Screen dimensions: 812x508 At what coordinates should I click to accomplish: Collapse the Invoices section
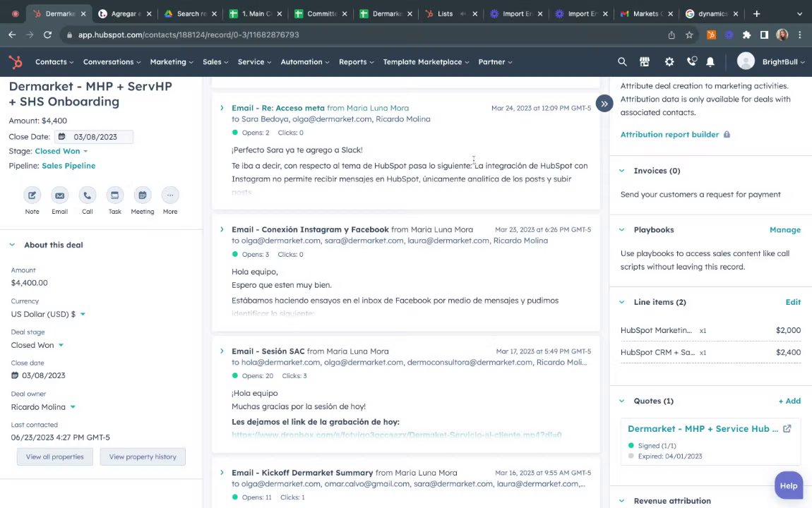[622, 171]
